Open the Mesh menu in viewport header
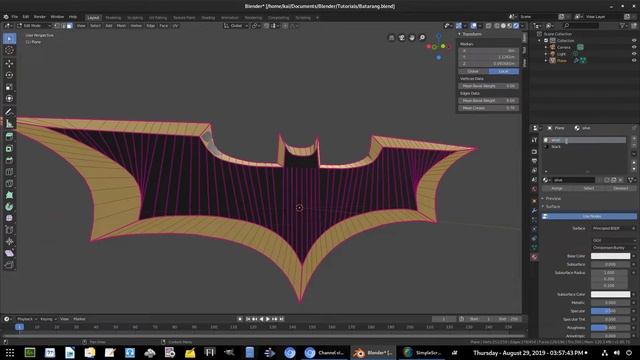The width and height of the screenshot is (640, 360). [121, 26]
